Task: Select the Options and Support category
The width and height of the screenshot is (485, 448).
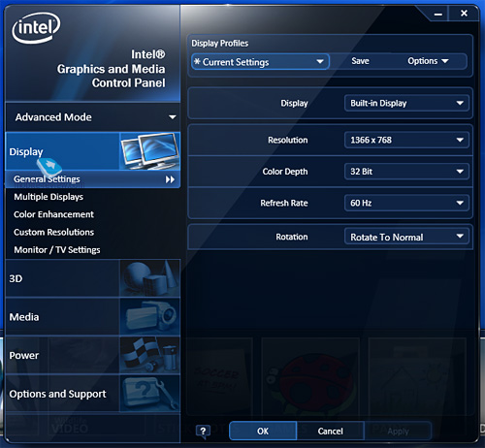Action: pos(92,394)
